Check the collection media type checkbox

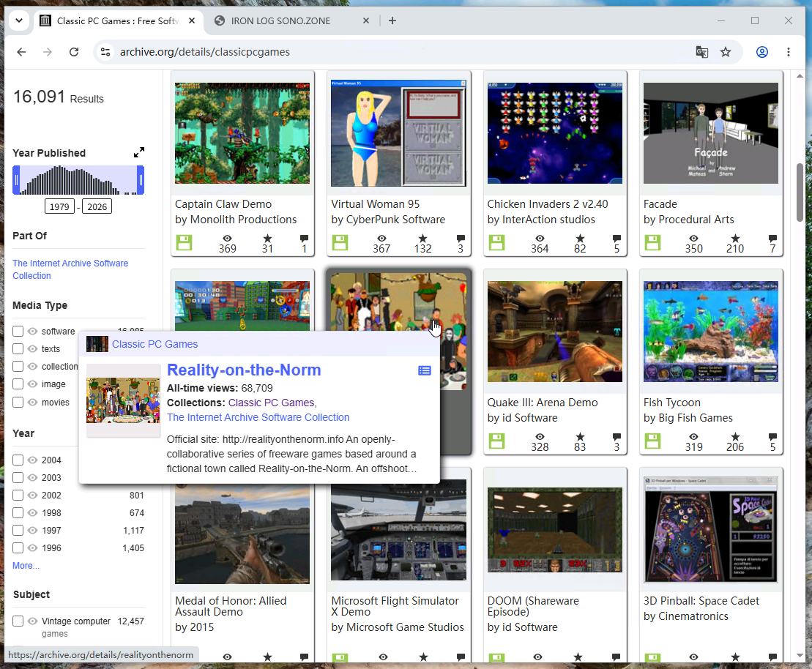pos(18,367)
